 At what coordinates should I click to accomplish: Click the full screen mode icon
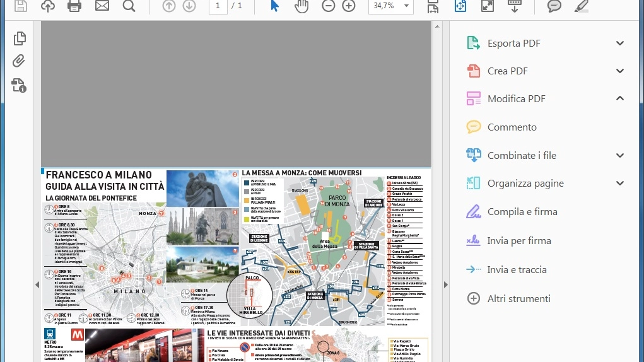click(488, 6)
